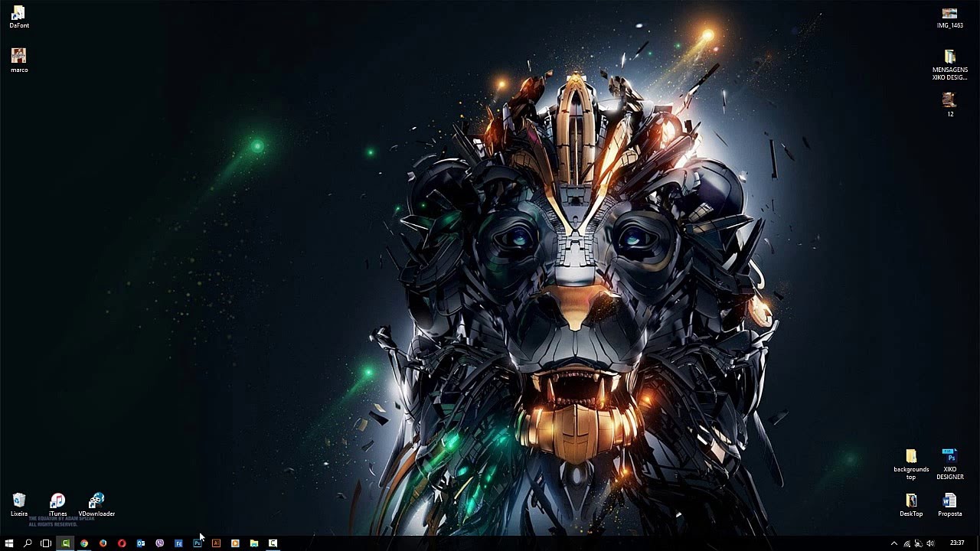Viewport: 980px width, 551px height.
Task: Switch to Camtasia in the taskbar
Action: [x=65, y=543]
